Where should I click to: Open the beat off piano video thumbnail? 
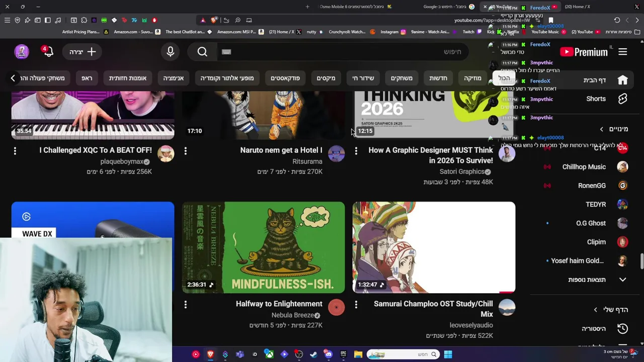[x=93, y=115]
